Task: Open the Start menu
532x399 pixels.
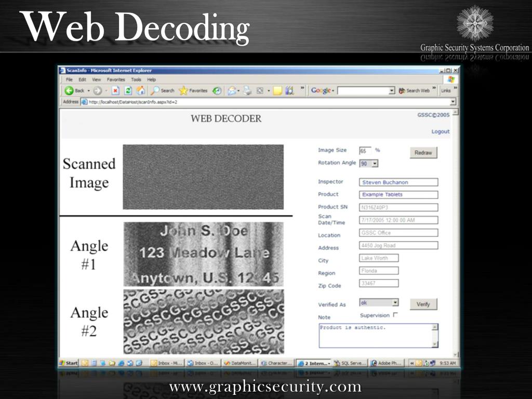Action: (69, 363)
